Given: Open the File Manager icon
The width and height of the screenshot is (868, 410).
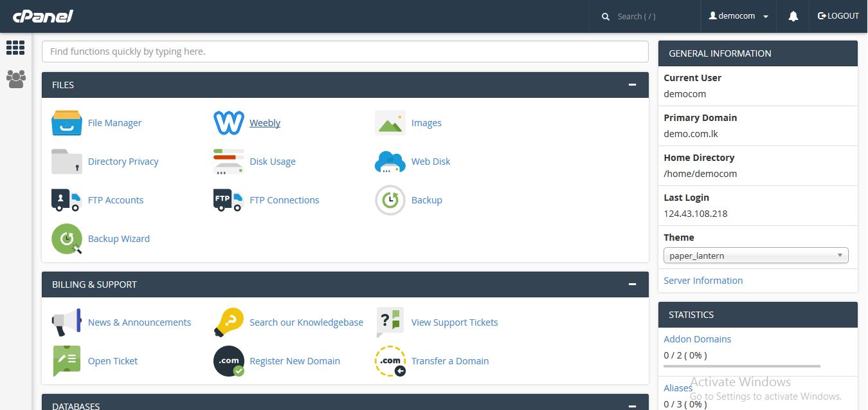Looking at the screenshot, I should coord(67,123).
